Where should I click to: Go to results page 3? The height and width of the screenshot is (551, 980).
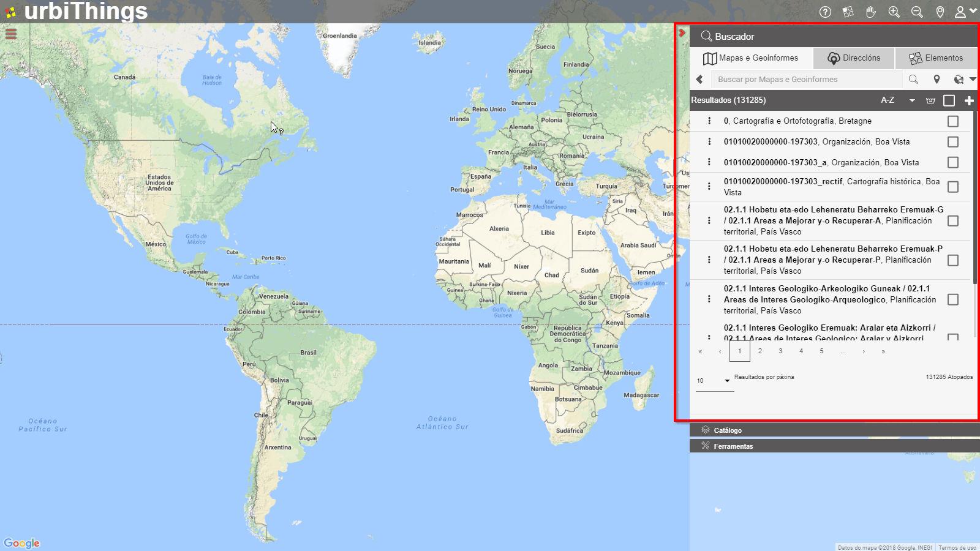[x=780, y=351]
